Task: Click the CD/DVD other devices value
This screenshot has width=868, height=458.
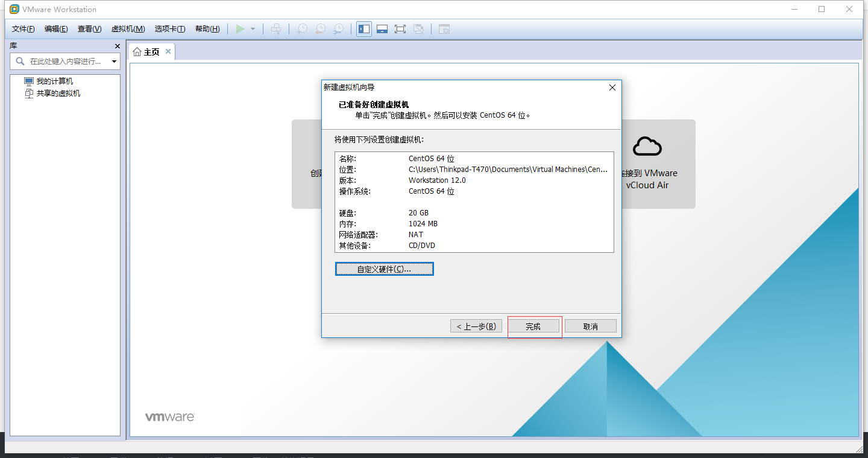Action: point(422,246)
